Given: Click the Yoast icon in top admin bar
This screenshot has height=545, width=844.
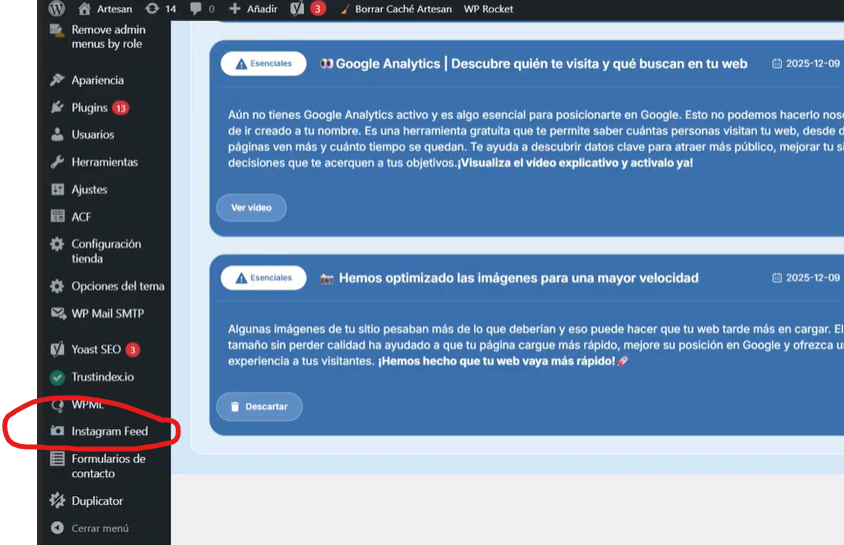Looking at the screenshot, I should click(x=297, y=9).
